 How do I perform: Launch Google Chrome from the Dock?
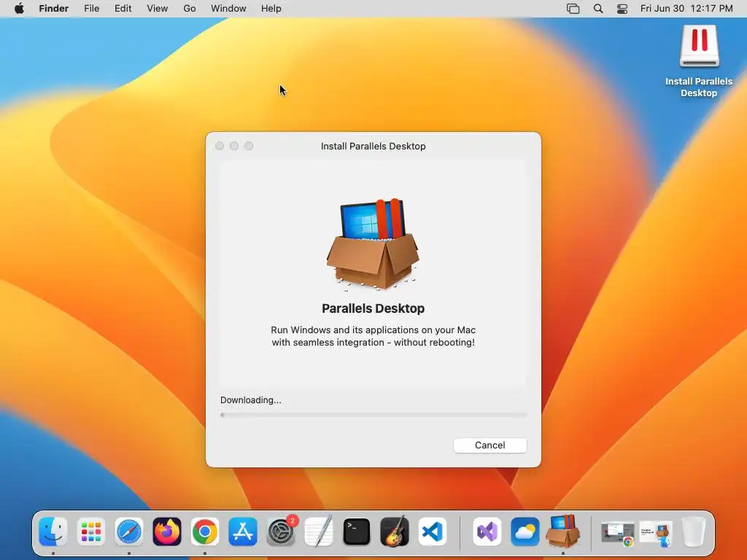pyautogui.click(x=205, y=532)
